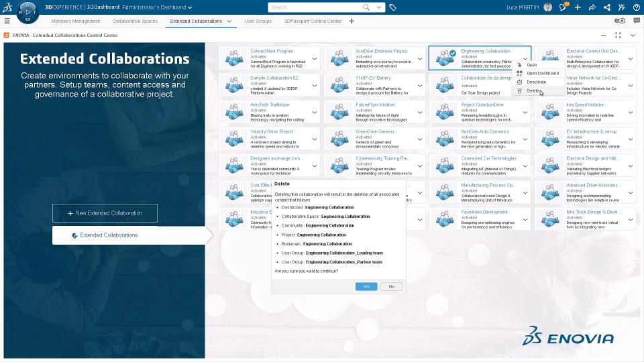Image resolution: width=644 pixels, height=362 pixels.
Task: Open the Advanced Driver Assistanc title link
Action: coord(594,185)
